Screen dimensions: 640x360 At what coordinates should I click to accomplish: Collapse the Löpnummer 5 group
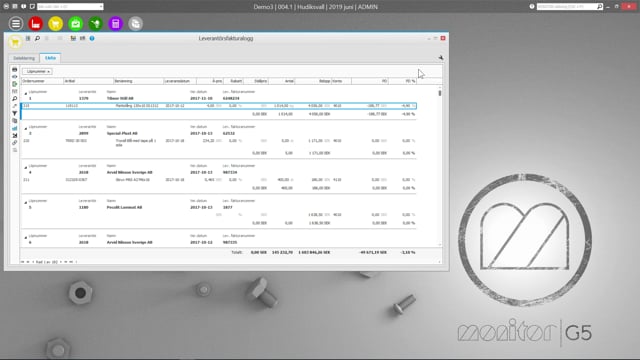click(26, 202)
